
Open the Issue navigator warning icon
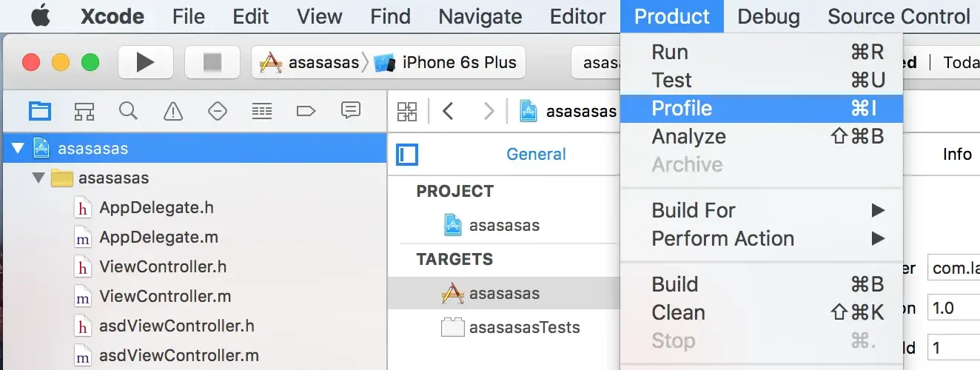click(173, 111)
